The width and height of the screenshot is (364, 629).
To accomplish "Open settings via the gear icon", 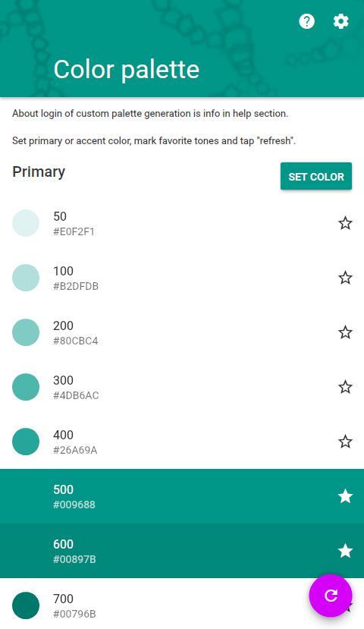I will tap(340, 21).
